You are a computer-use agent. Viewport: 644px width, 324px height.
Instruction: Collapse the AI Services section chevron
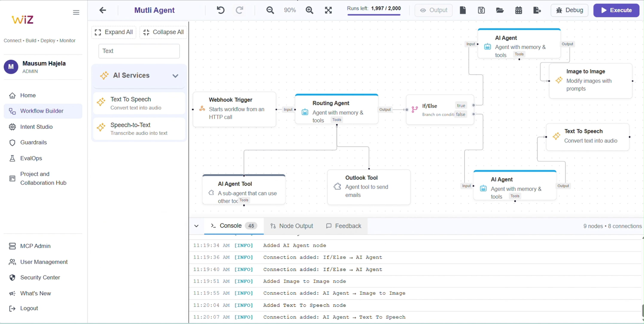click(x=175, y=76)
